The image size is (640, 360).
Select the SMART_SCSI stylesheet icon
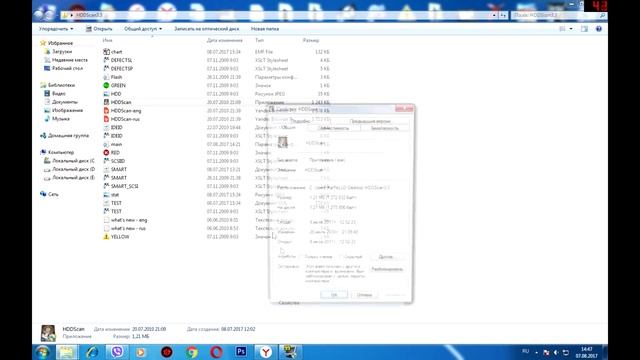pyautogui.click(x=106, y=186)
